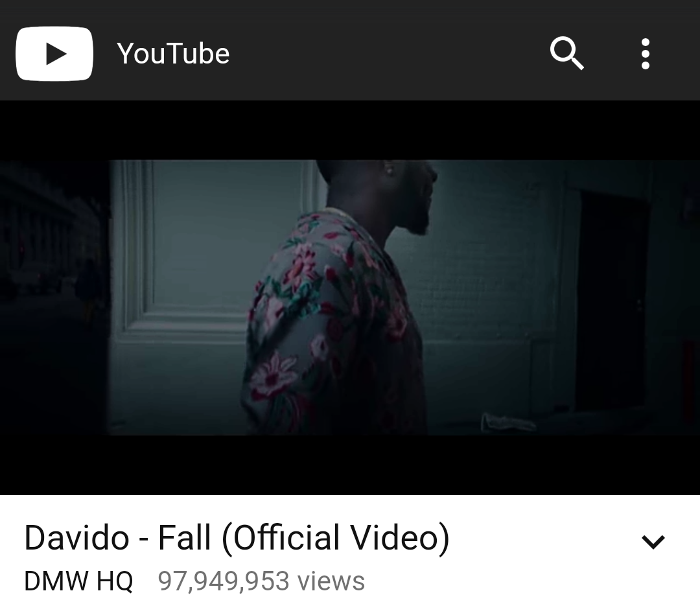Screen dimensions: 700x615
Task: Open the three-dot more options menu
Action: pyautogui.click(x=645, y=54)
